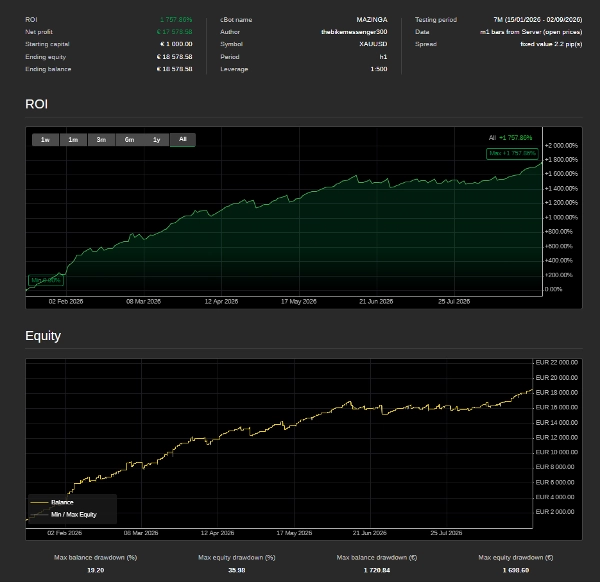Click the Max equity drawdown (%) value
The image size is (600, 582).
tap(236, 570)
